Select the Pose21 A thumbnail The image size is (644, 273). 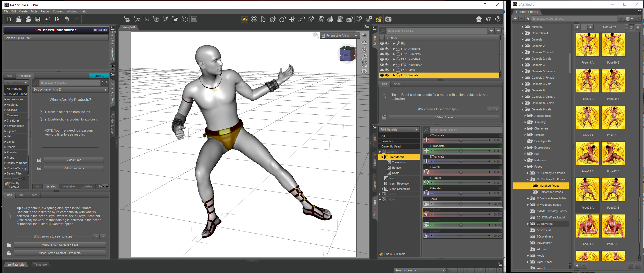tap(588, 117)
